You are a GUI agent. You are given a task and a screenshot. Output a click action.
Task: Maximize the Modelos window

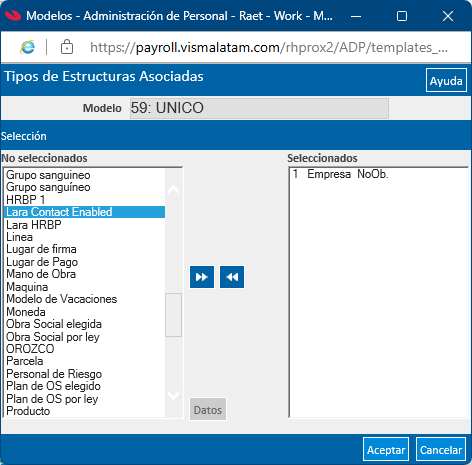coord(402,16)
